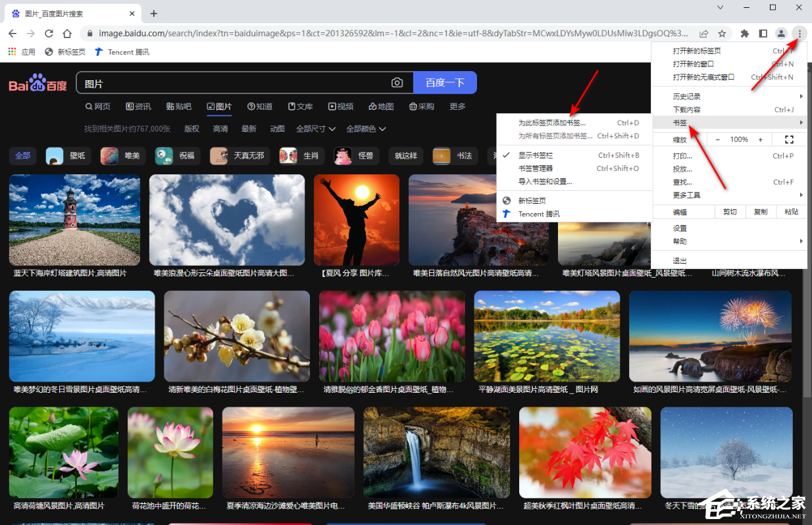Viewport: 812px width, 525px height.
Task: Click the 百度一下 search button
Action: (x=445, y=83)
